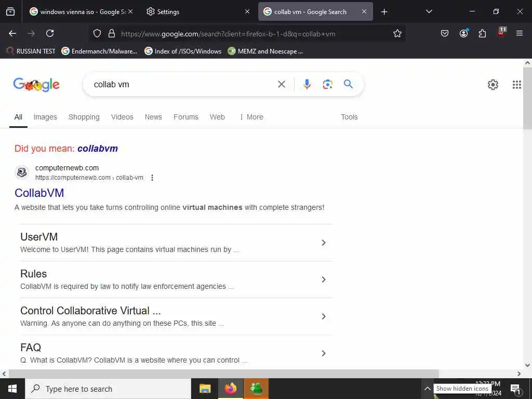Viewport: 532px width, 399px height.
Task: Open RUSSIAN TEST bookmark
Action: click(x=31, y=51)
